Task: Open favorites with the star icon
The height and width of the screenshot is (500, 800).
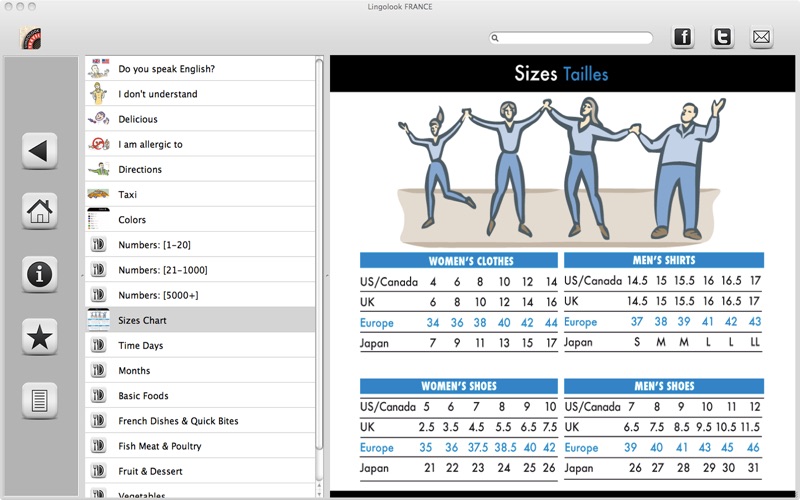Action: [39, 337]
